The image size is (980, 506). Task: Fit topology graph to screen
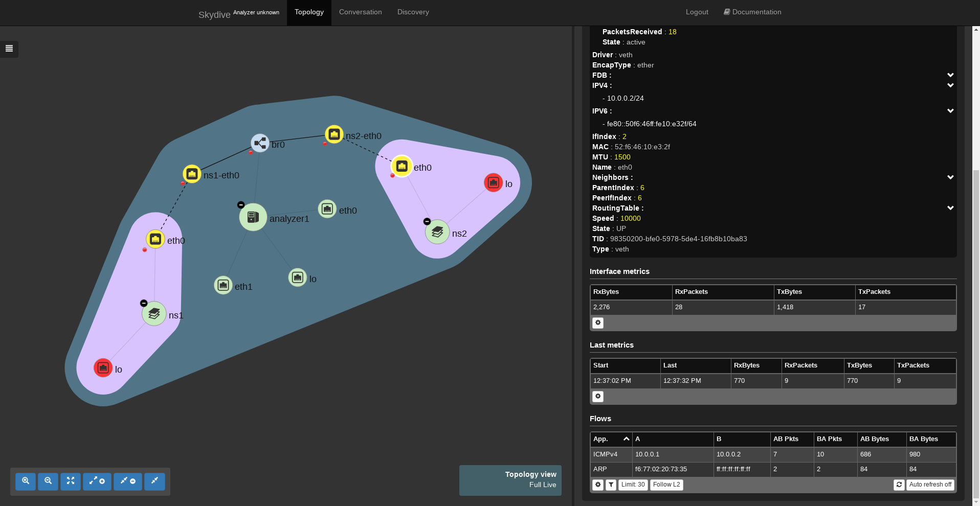(x=71, y=481)
